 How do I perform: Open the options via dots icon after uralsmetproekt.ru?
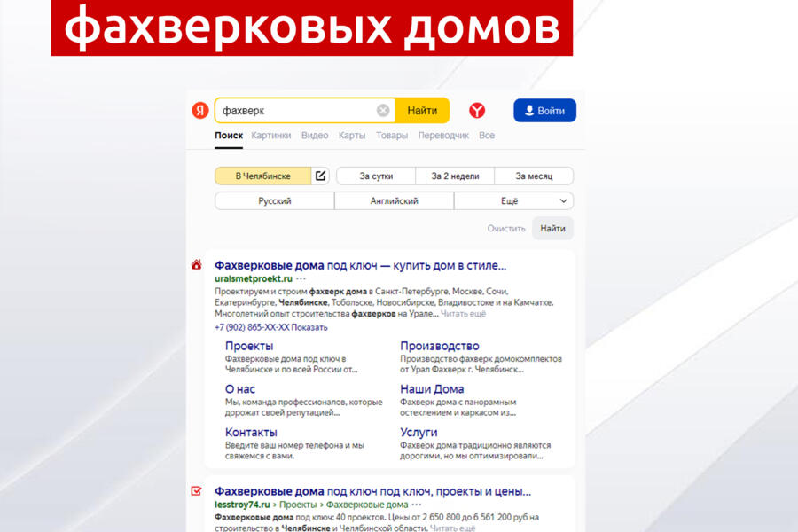tap(301, 280)
